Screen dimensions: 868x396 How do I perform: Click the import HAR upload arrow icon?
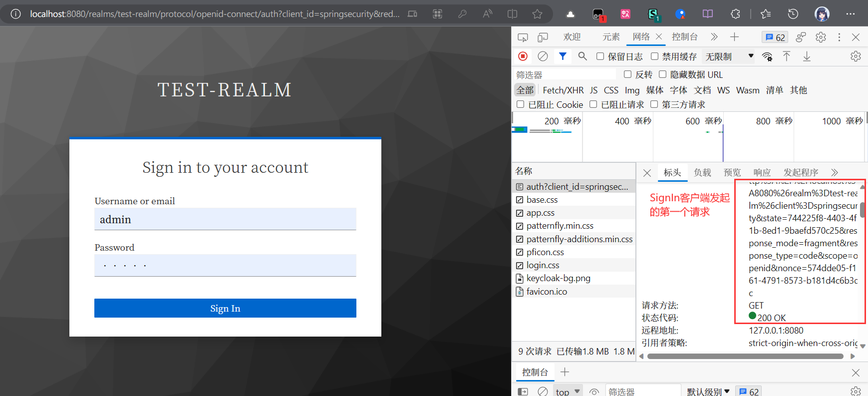pos(787,56)
